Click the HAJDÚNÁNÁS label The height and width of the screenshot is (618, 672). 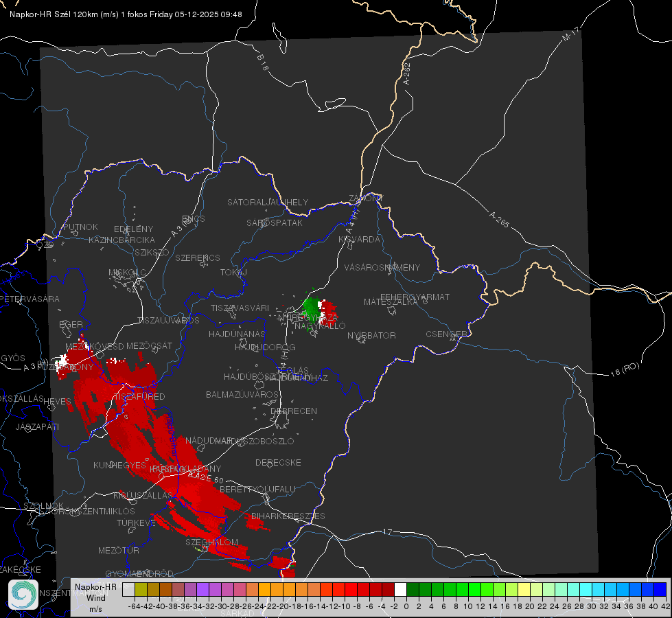point(237,334)
